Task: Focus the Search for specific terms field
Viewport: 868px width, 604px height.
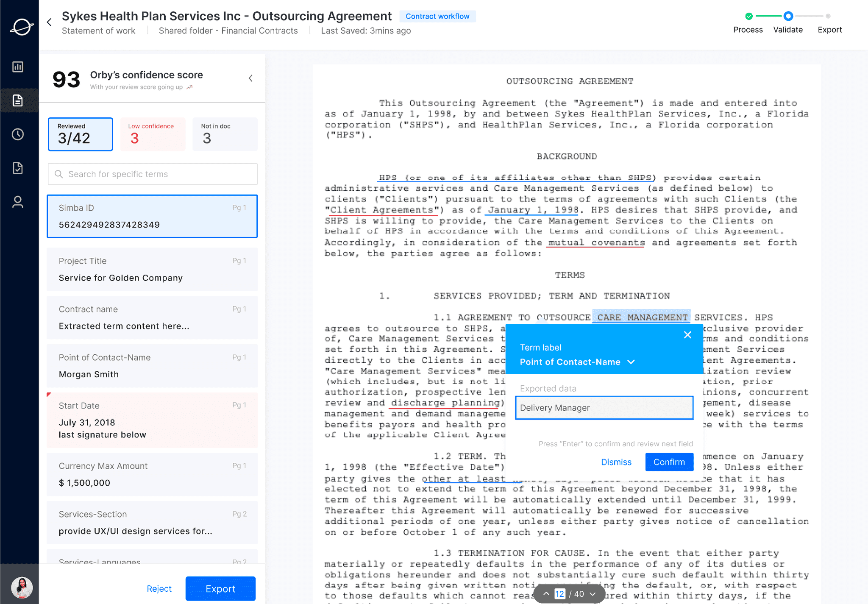Action: [153, 174]
